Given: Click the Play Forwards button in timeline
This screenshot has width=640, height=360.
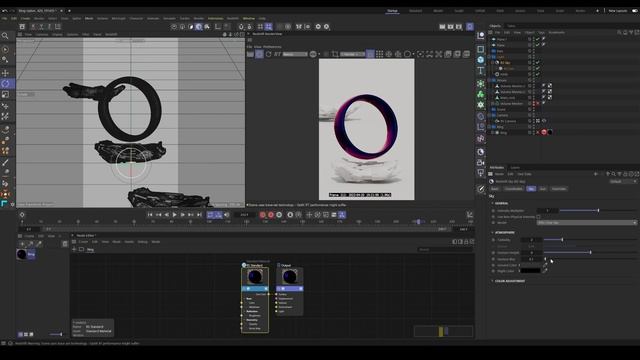Looking at the screenshot, I should (175, 215).
